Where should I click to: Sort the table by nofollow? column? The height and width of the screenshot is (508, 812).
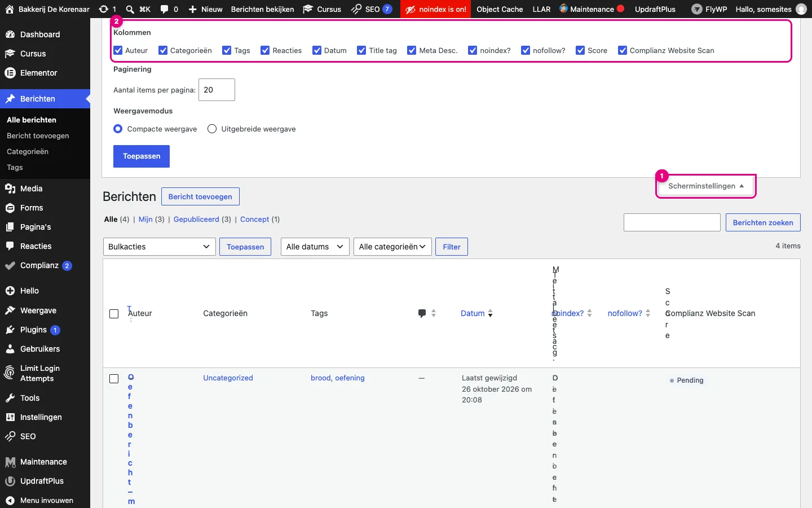629,313
